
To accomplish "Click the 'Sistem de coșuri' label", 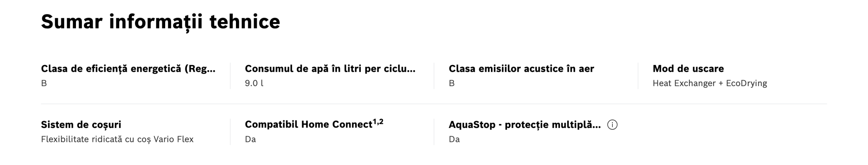I will click(81, 125).
